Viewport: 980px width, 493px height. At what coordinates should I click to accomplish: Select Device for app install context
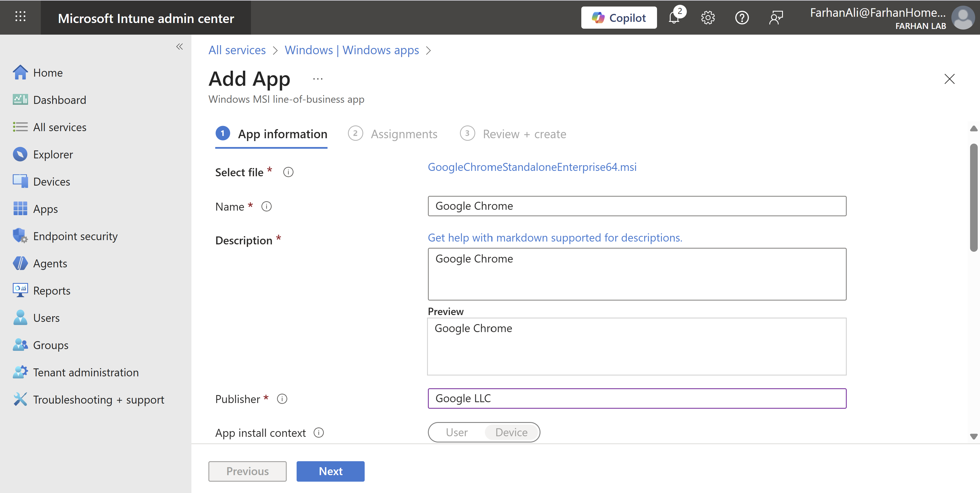(511, 433)
